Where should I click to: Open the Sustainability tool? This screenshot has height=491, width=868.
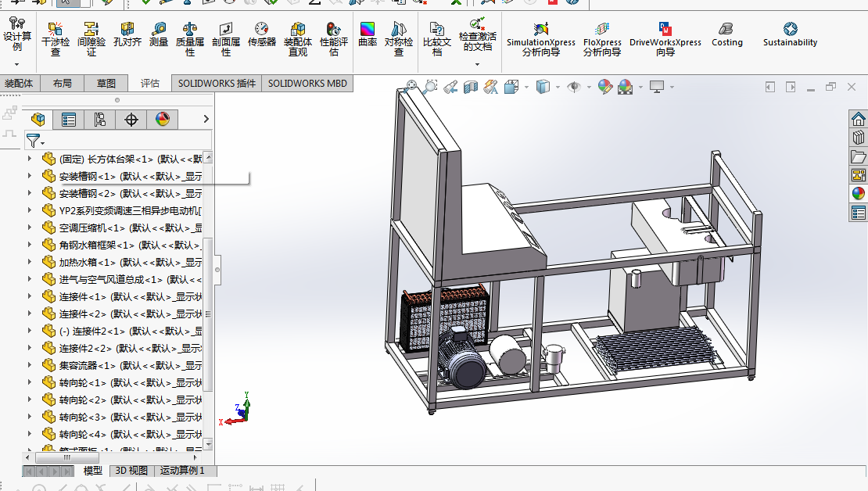point(790,34)
